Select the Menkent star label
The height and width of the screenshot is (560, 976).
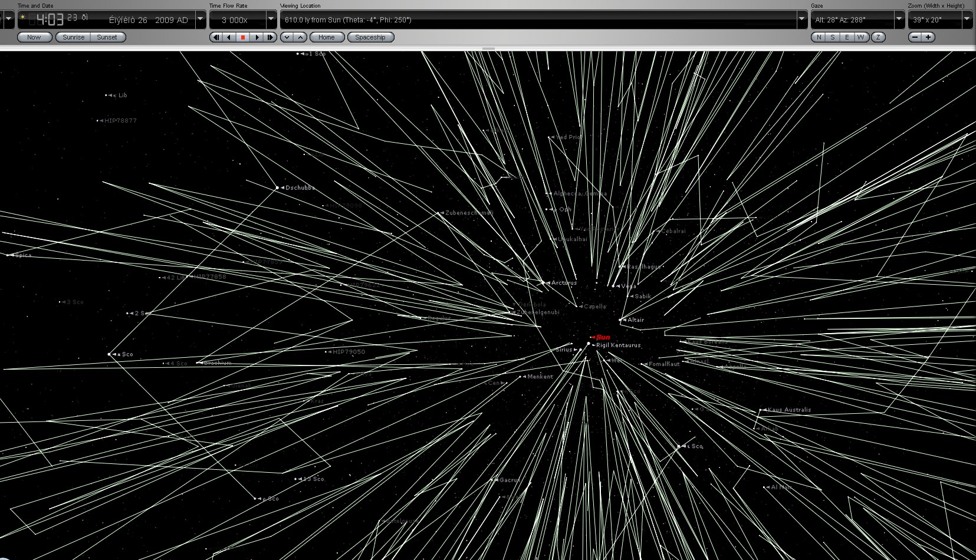[540, 377]
